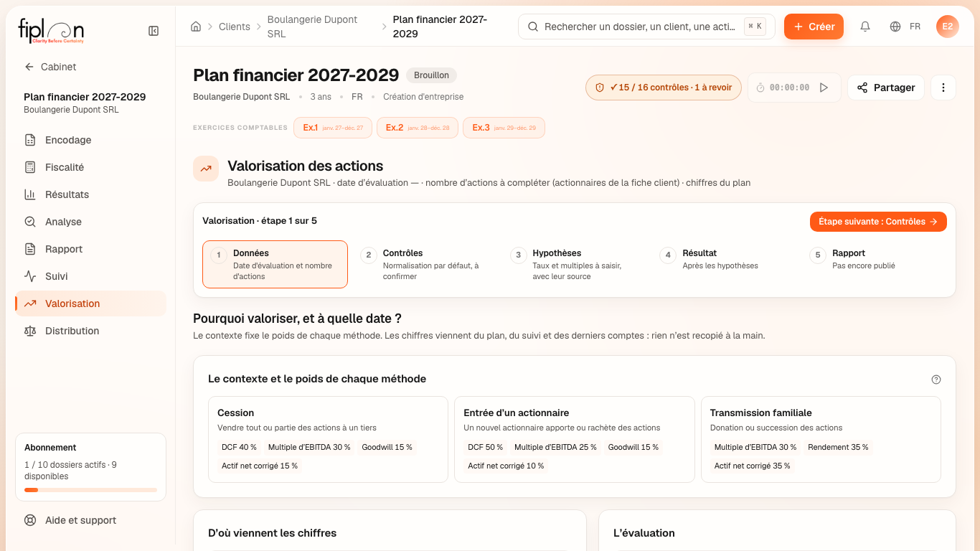Open Distribution section

[90, 331]
